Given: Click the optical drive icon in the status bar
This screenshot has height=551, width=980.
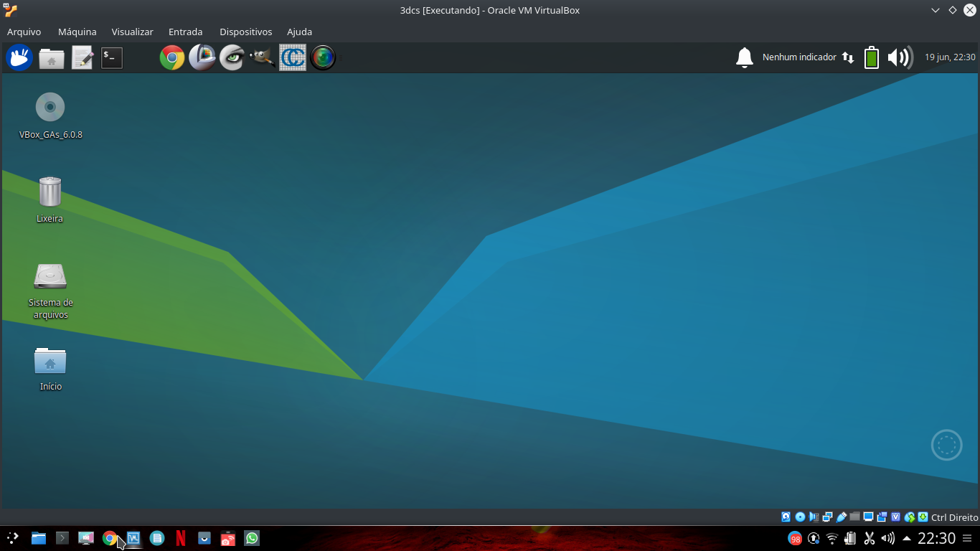Looking at the screenshot, I should 800,517.
